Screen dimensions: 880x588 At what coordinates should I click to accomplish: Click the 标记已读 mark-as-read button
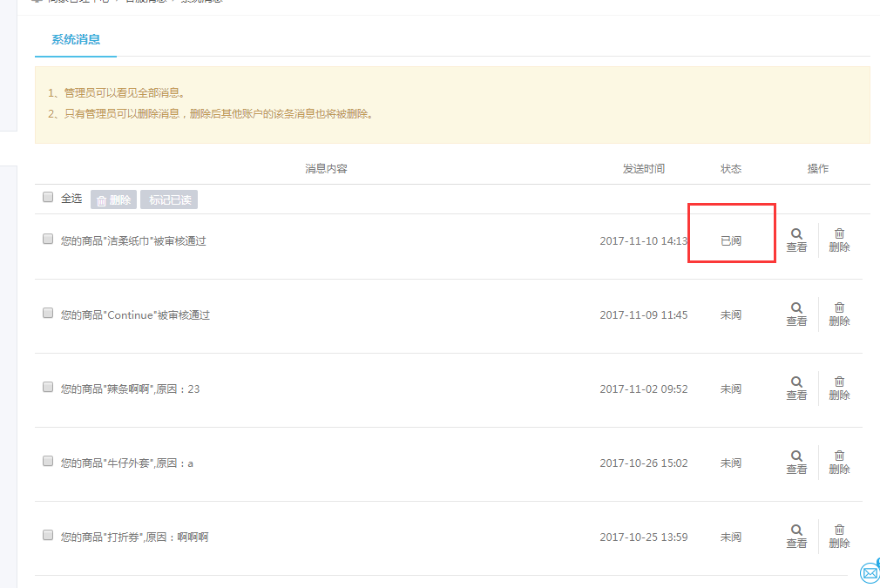(x=170, y=200)
